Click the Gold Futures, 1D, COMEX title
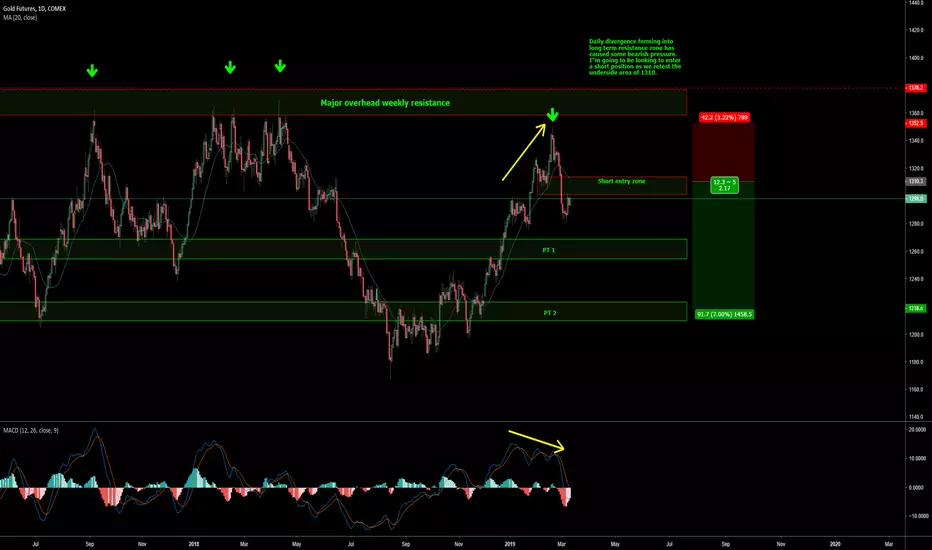The image size is (932, 550). [x=34, y=9]
